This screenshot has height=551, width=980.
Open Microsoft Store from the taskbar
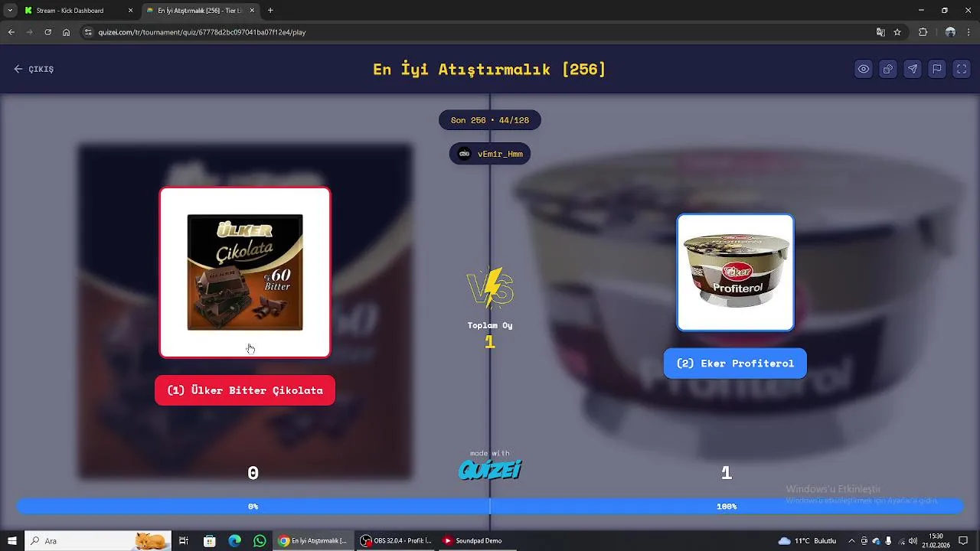pyautogui.click(x=210, y=541)
